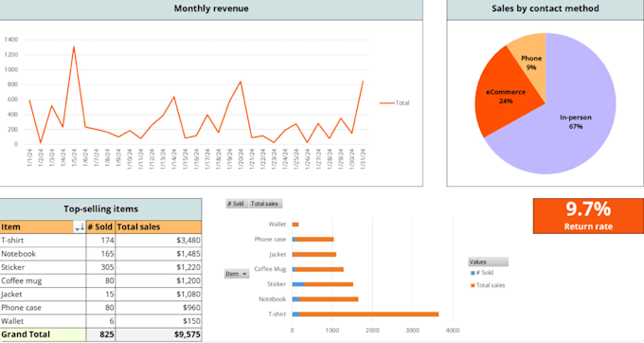Select the Phone case cell in table
Image resolution: width=644 pixels, height=343 pixels.
pos(43,308)
